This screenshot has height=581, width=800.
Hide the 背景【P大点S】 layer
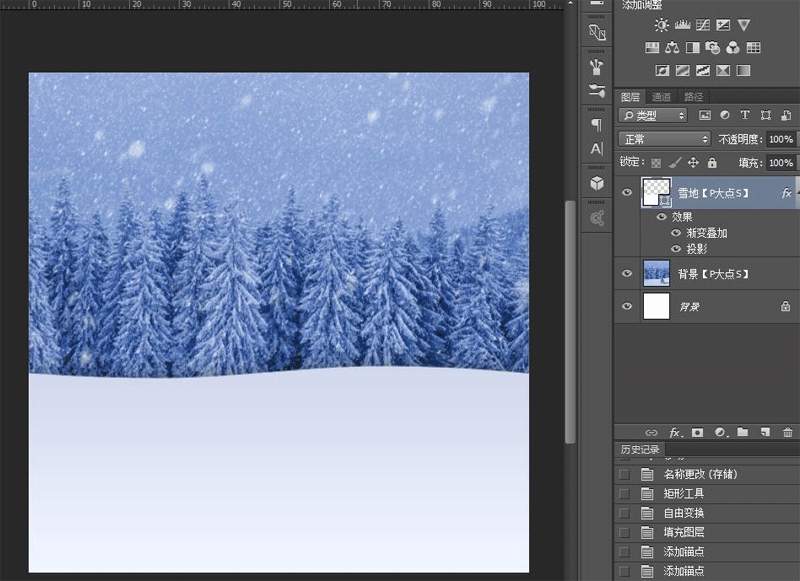tap(626, 273)
